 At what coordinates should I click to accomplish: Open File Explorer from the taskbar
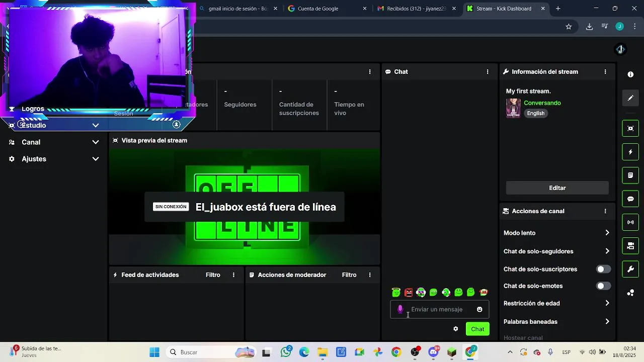[x=323, y=352]
